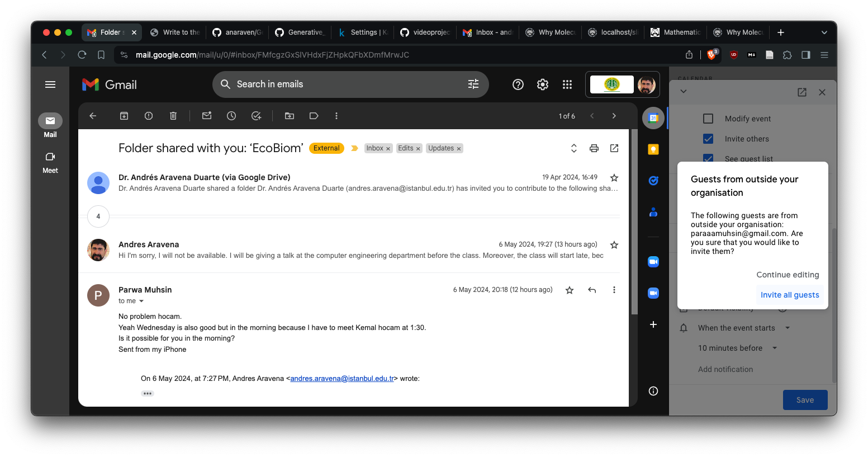Print the conversation using printer icon

[594, 148]
